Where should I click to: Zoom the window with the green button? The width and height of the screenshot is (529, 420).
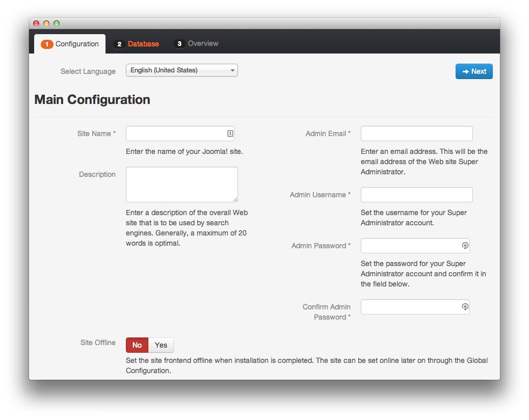pyautogui.click(x=57, y=23)
